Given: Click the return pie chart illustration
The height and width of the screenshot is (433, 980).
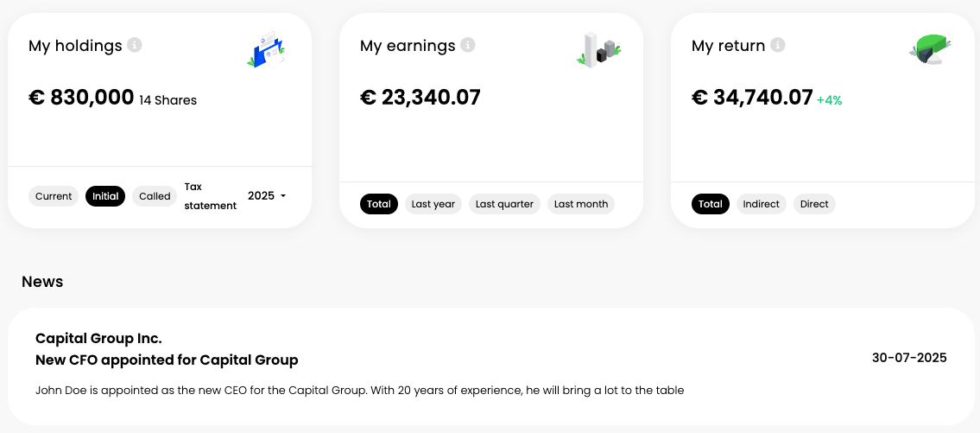Looking at the screenshot, I should point(930,50).
